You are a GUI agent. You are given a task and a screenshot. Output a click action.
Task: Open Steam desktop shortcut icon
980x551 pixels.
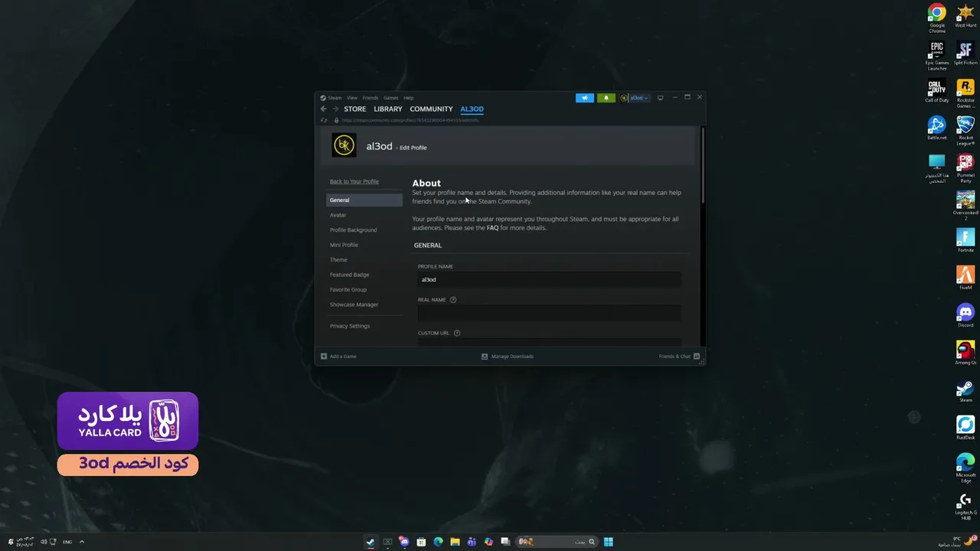pyautogui.click(x=965, y=391)
